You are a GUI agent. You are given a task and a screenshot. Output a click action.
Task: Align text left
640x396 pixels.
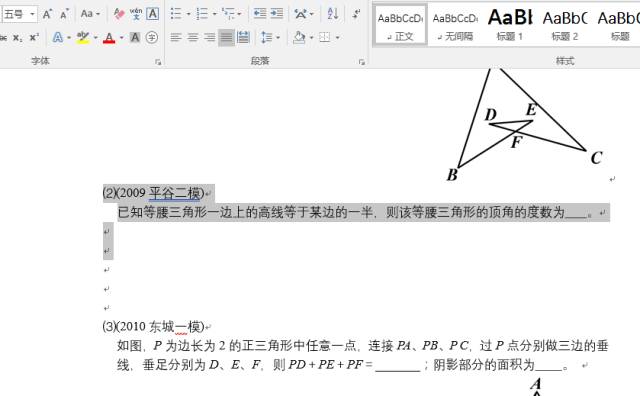tap(176, 38)
